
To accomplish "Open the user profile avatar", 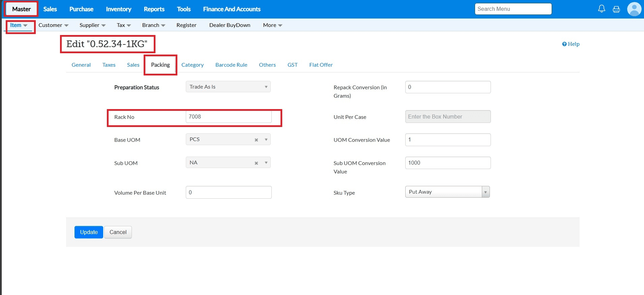I will click(634, 9).
